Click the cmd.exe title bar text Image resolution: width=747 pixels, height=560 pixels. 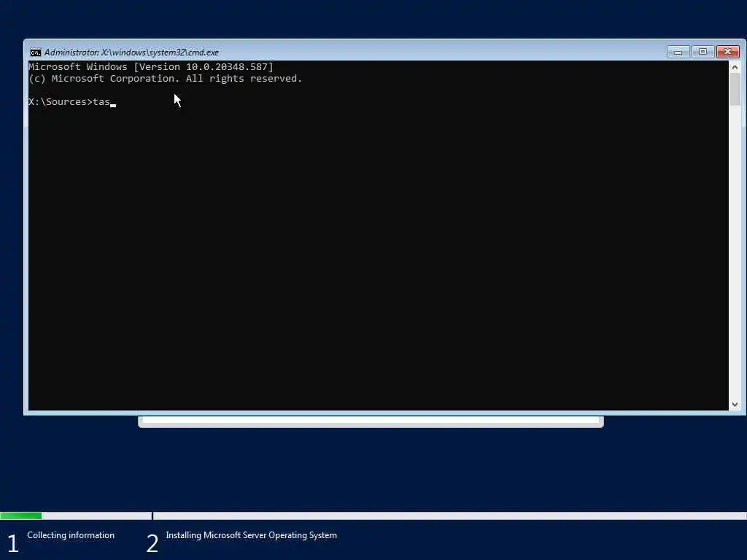131,52
